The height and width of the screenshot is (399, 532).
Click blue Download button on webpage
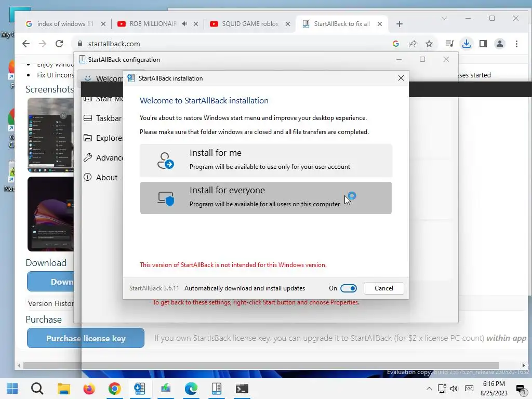point(50,281)
